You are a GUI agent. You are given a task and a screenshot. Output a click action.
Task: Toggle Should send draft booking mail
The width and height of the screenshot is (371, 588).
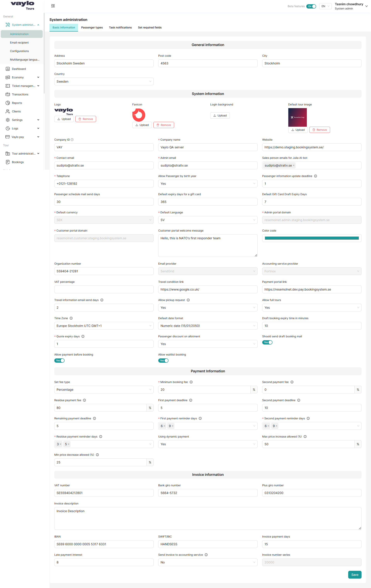267,342
